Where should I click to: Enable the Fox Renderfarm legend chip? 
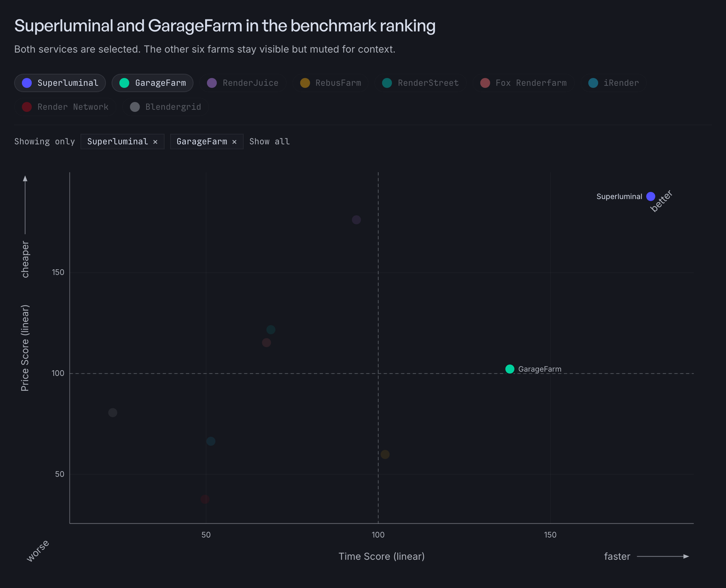[523, 83]
